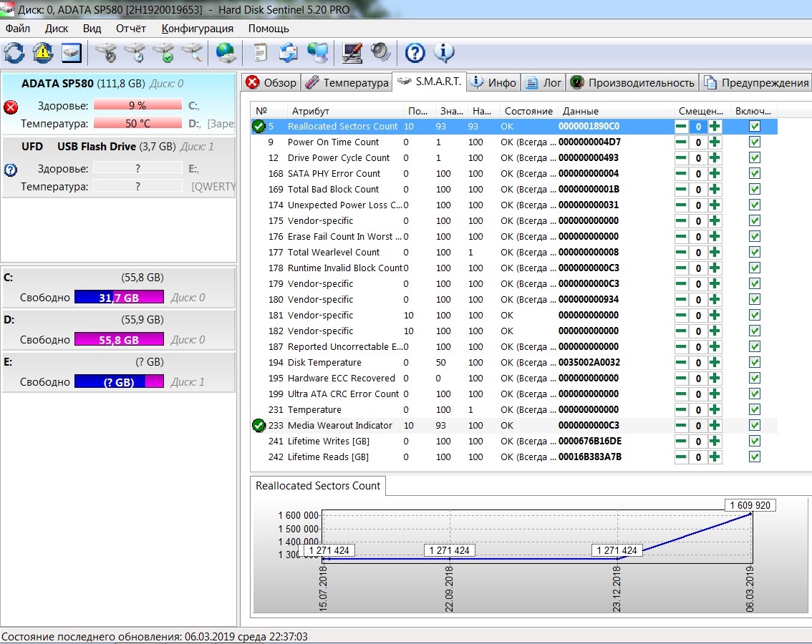Click the C: drive free space bar
812x644 pixels.
(119, 298)
